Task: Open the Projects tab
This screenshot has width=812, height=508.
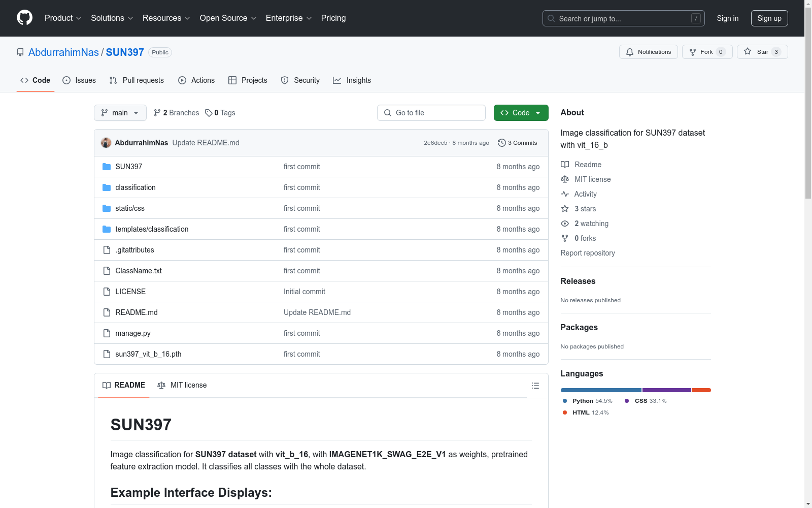Action: tap(248, 80)
